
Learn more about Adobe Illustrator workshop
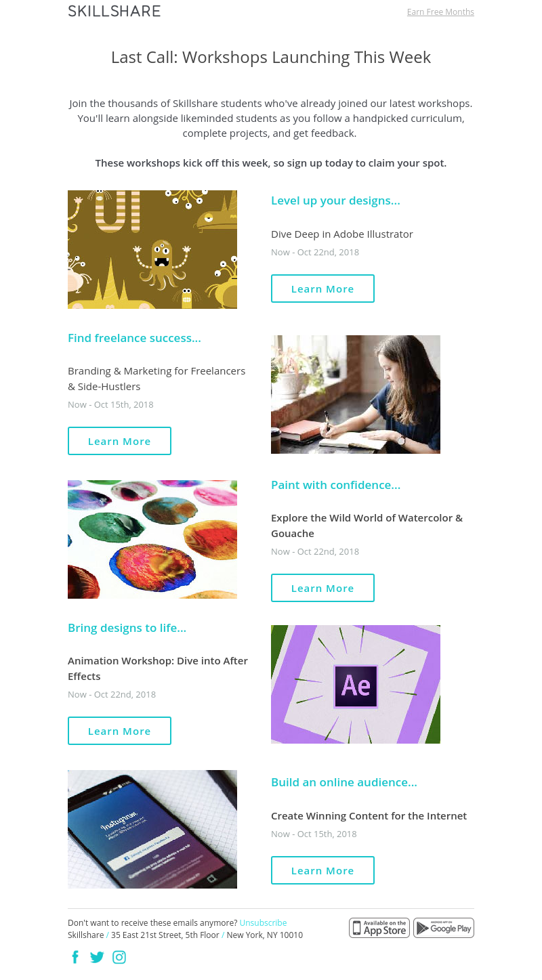tap(322, 289)
